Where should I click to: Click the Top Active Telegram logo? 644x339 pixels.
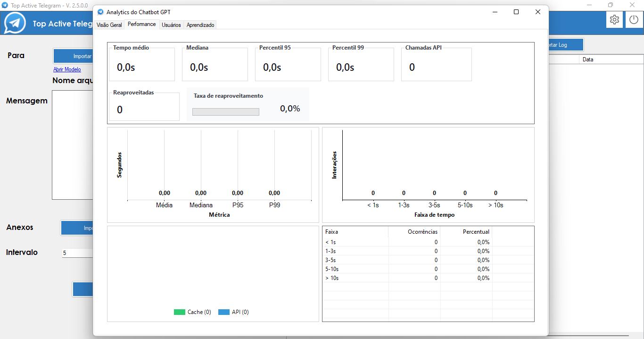point(15,23)
